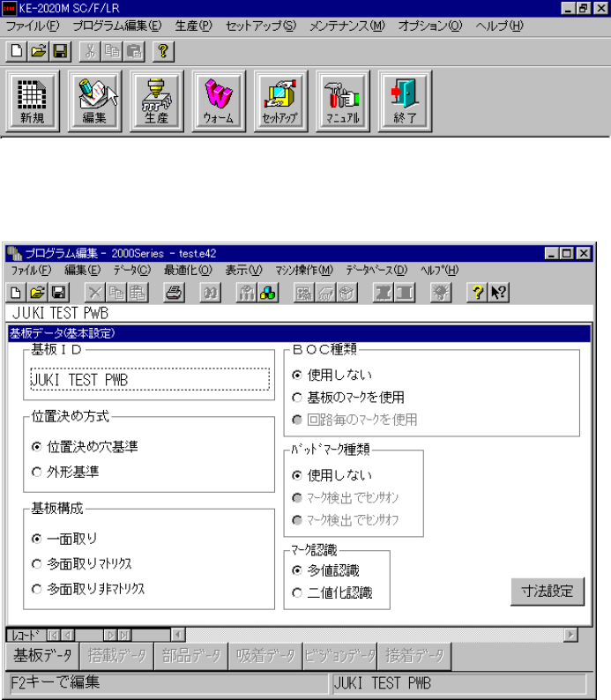
Task: Click Delete X icon in program editor toolbar
Action: [95, 293]
